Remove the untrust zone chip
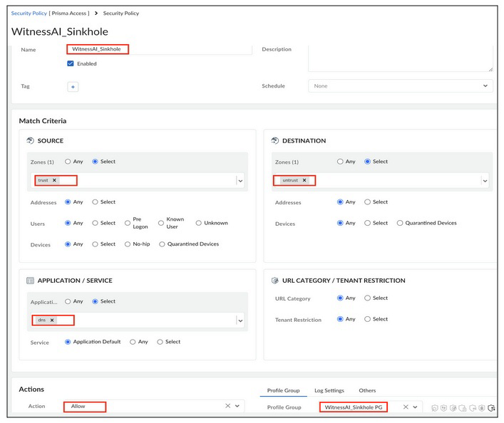This screenshot has height=423, width=504. [304, 180]
